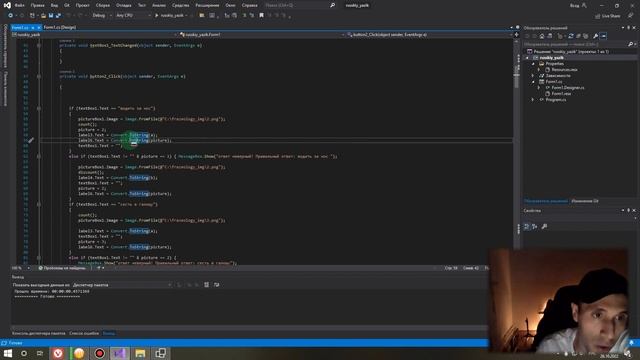The image size is (640, 360).
Task: Focus the top search box (Ctrl+Q)
Action: tap(299, 5)
